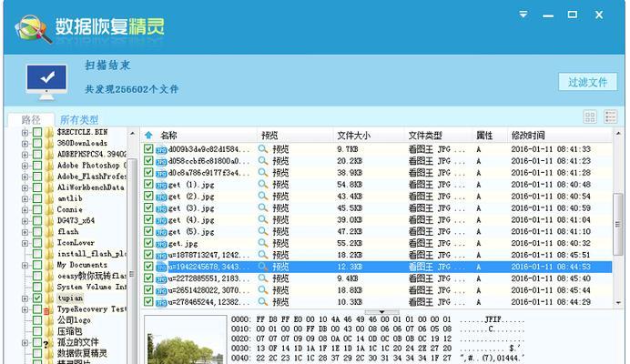Click 预览 link for u=1878713247 file
This screenshot has height=364, width=630.
tap(280, 255)
